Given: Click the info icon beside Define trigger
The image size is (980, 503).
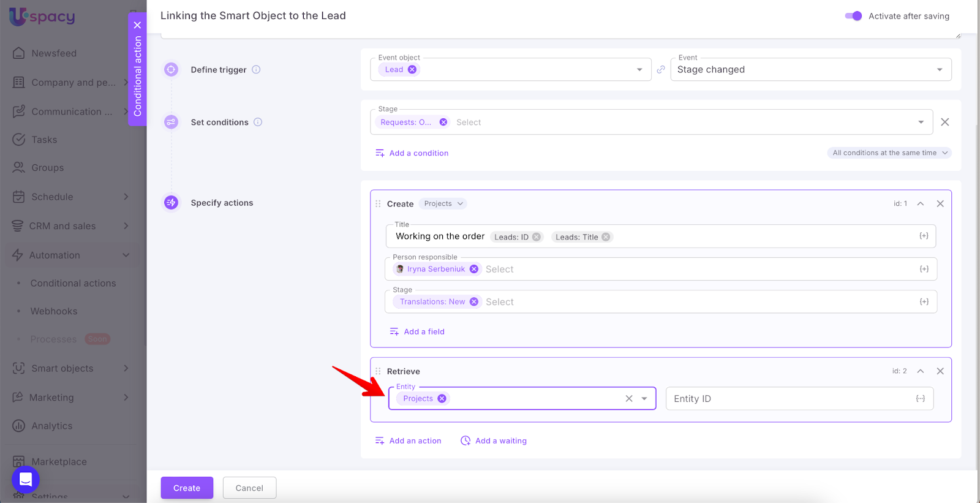Looking at the screenshot, I should 256,70.
